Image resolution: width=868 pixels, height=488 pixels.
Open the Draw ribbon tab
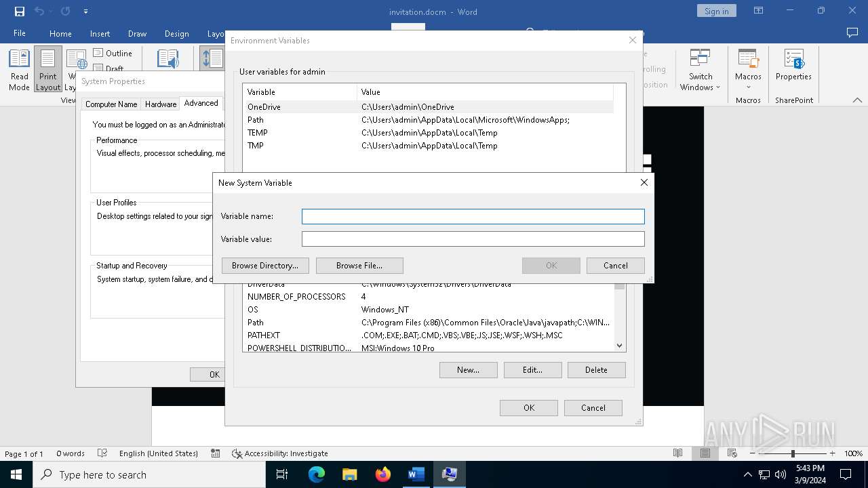click(137, 33)
